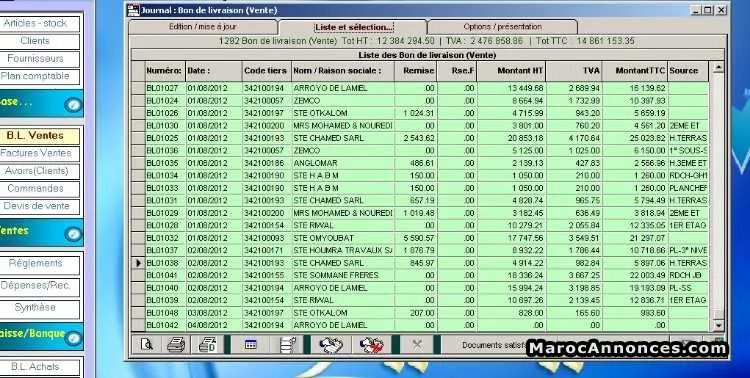Screen dimensions: 750x378
Task: Click the blue handshake icon
Action: (x=331, y=345)
